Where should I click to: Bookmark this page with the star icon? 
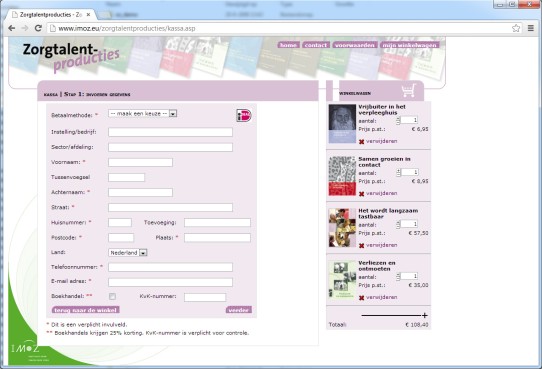[516, 28]
